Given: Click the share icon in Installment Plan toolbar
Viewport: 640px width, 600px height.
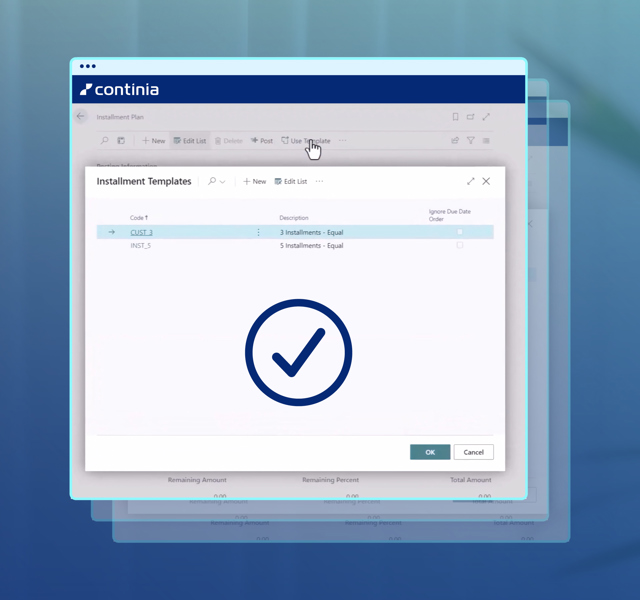Looking at the screenshot, I should [455, 141].
